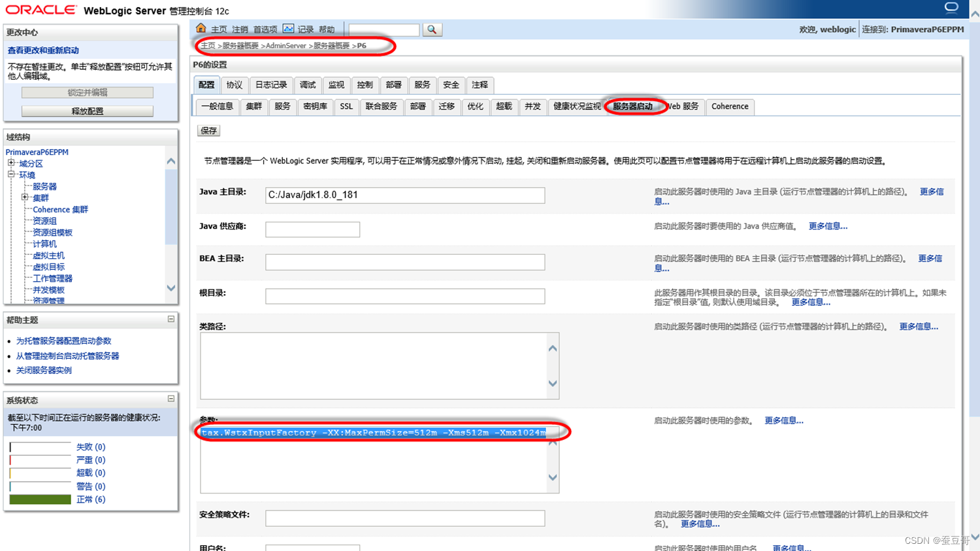Click the Home house icon

point(201,29)
